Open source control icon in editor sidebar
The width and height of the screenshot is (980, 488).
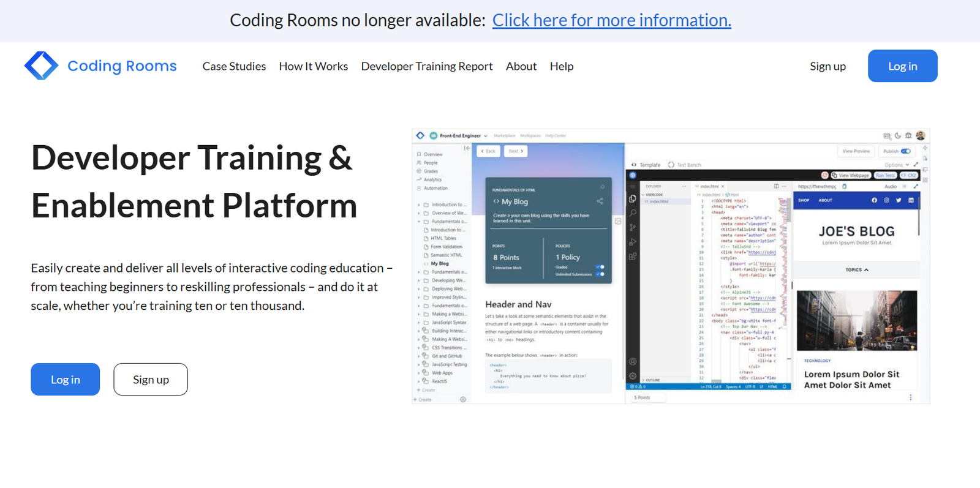tap(633, 227)
